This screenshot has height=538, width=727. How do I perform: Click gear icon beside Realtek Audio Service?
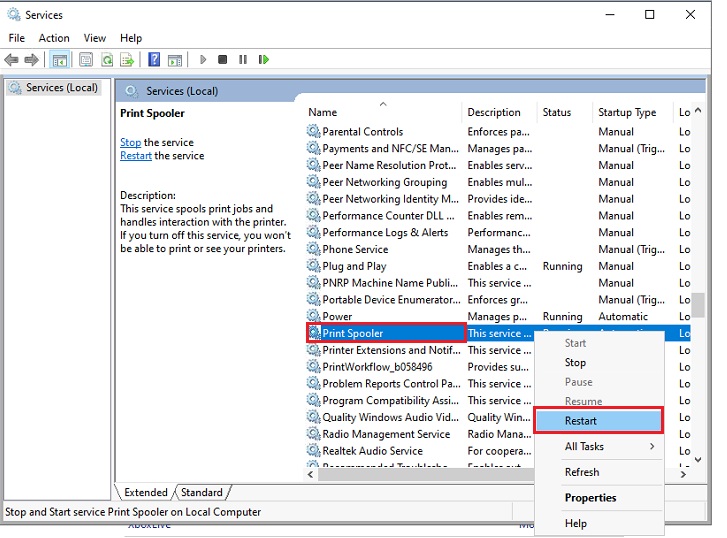[x=314, y=450]
